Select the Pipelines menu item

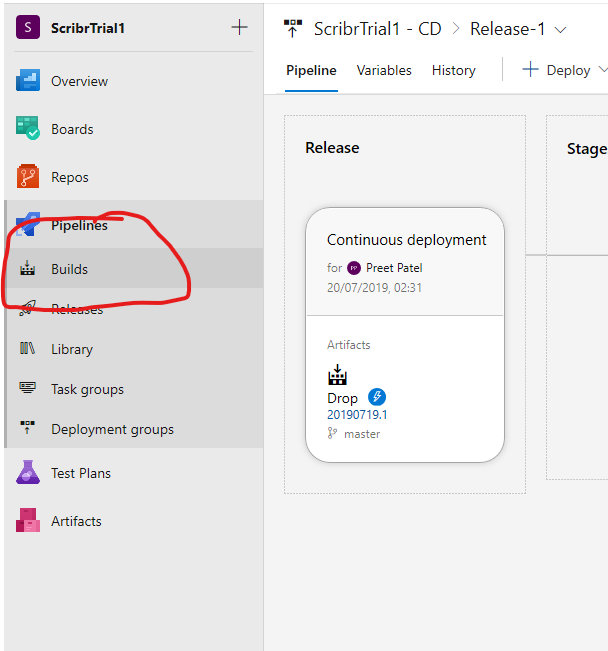134,225
